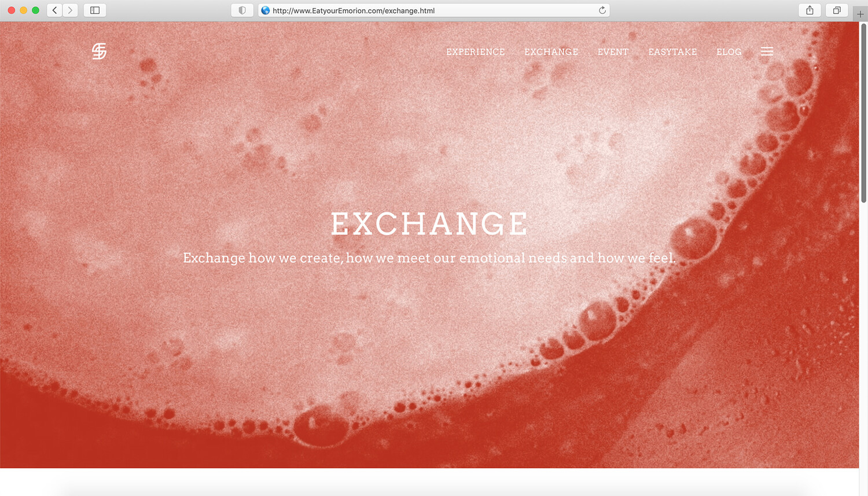The width and height of the screenshot is (868, 496).
Task: Show tab overview button
Action: tap(837, 10)
